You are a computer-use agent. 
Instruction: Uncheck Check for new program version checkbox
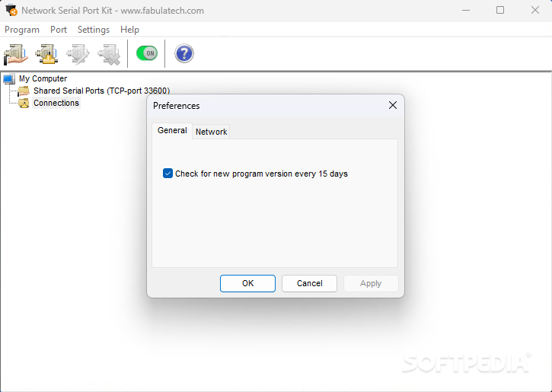tap(168, 174)
